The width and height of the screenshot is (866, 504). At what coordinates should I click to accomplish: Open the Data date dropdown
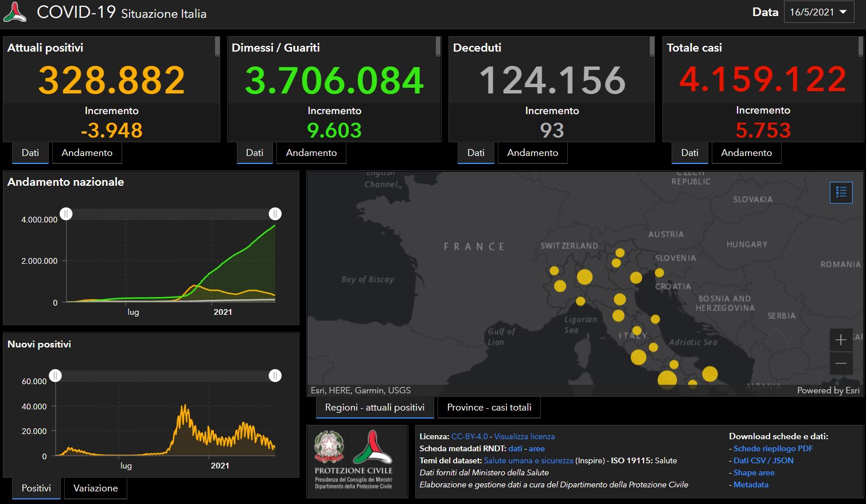click(818, 12)
